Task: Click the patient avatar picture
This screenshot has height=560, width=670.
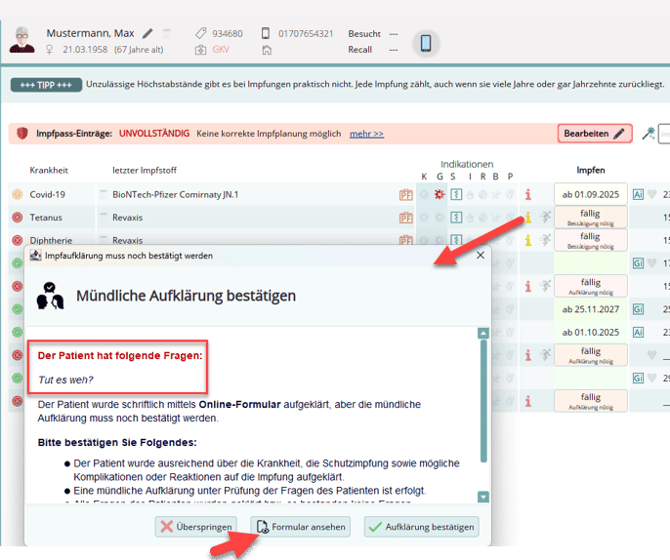Action: pos(19,42)
